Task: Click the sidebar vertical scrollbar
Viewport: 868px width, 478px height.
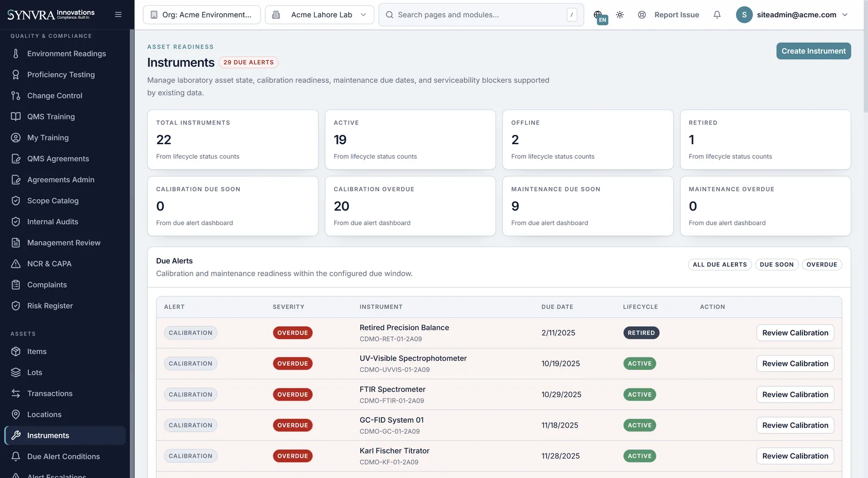Action: (x=132, y=254)
